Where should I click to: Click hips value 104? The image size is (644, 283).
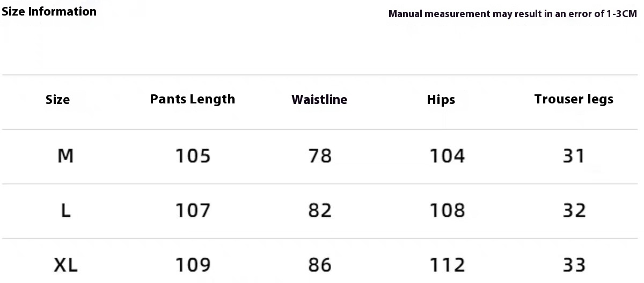pyautogui.click(x=447, y=156)
